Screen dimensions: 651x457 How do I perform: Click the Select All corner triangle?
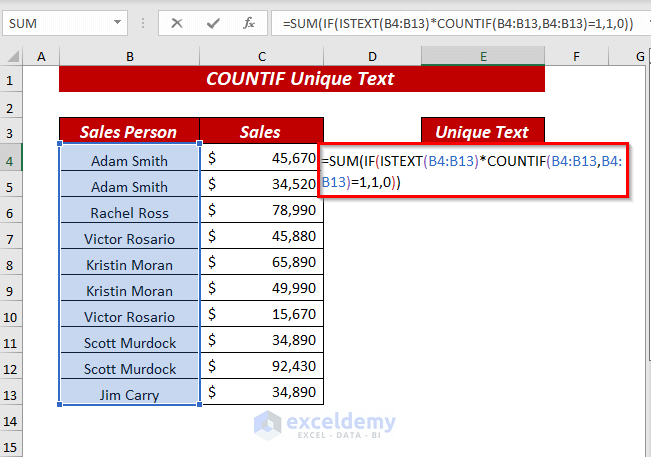click(x=15, y=58)
